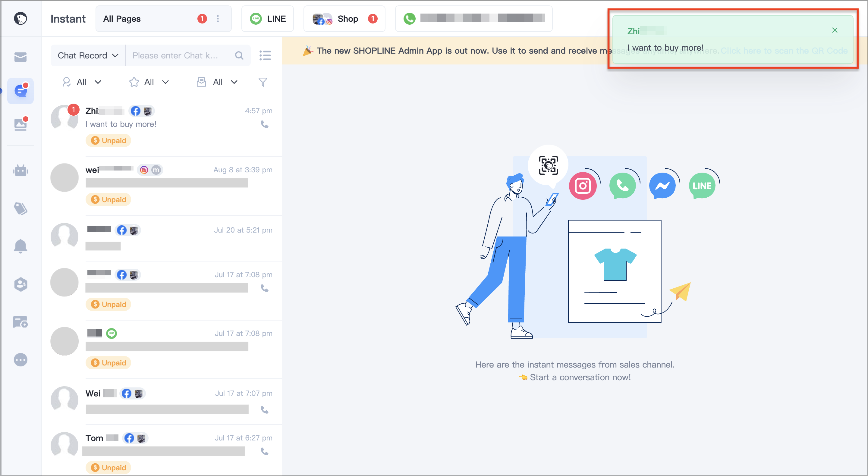868x476 pixels.
Task: Click the Instagram icon in illustration
Action: pyautogui.click(x=583, y=186)
